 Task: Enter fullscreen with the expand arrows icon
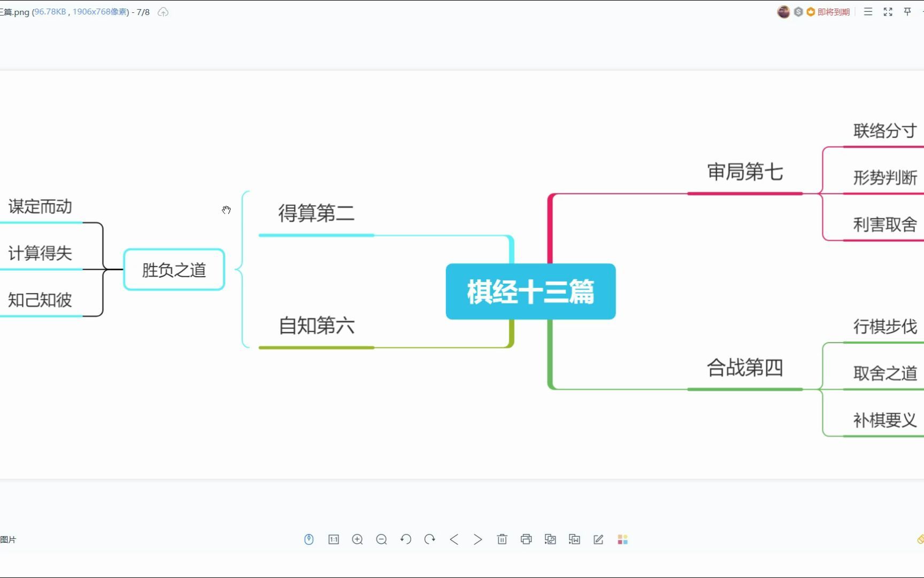tap(888, 12)
